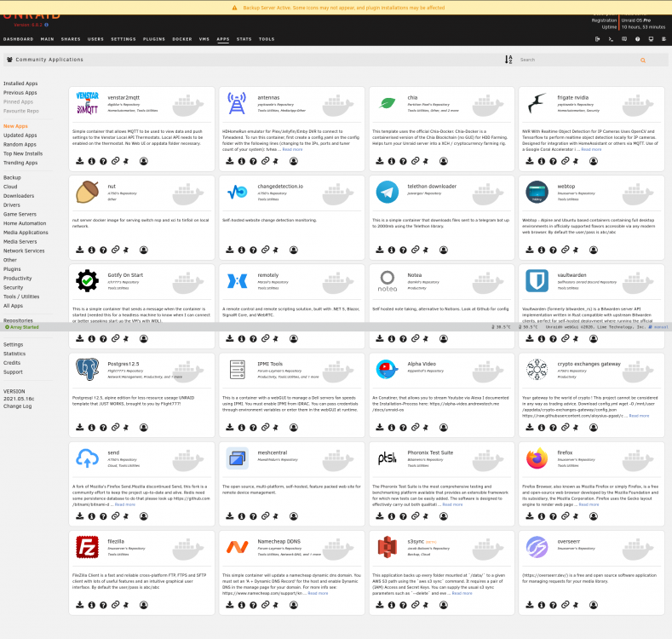Click the vaultwarden app logo
This screenshot has width=672, height=639.
[x=537, y=281]
